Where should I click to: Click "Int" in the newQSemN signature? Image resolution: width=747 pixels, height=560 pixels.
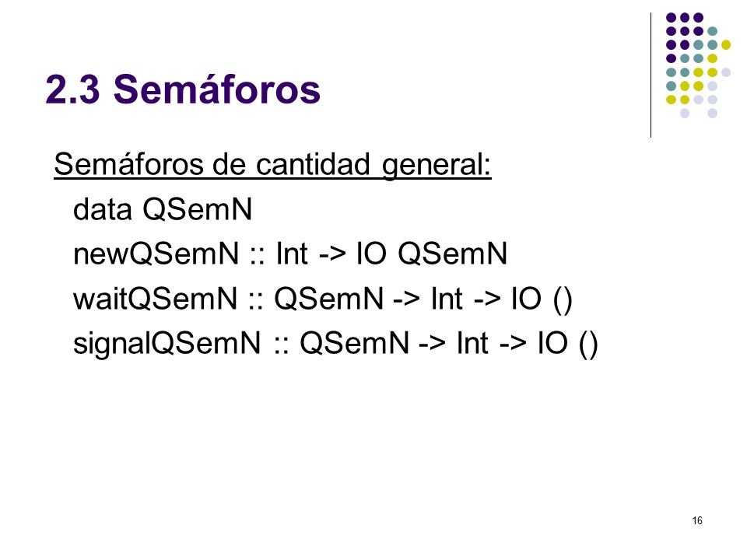click(292, 254)
